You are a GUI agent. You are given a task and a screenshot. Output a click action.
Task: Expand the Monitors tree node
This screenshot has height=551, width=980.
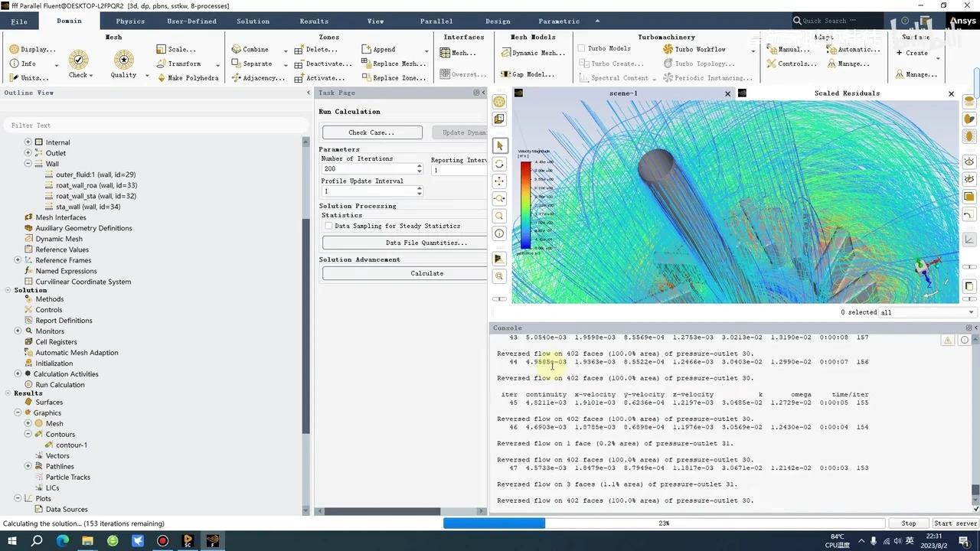coord(18,331)
